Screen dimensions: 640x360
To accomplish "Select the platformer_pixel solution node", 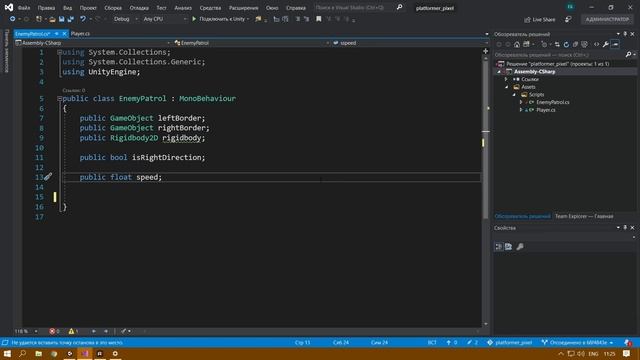I will [558, 64].
